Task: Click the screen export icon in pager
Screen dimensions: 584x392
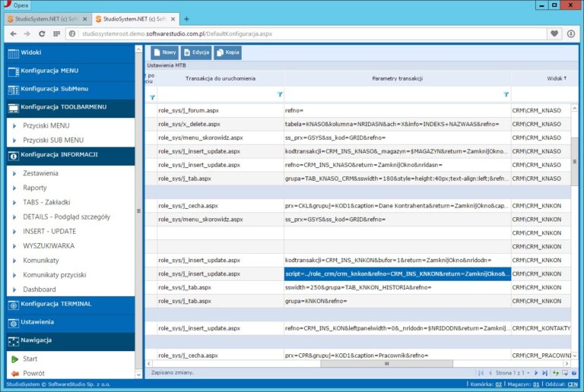Action: click(x=565, y=373)
